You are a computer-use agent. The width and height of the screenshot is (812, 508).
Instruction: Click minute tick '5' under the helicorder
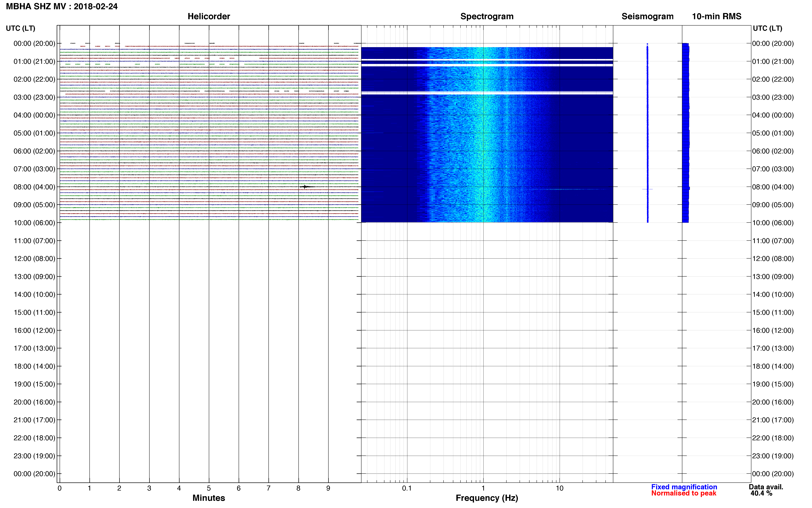[209, 488]
